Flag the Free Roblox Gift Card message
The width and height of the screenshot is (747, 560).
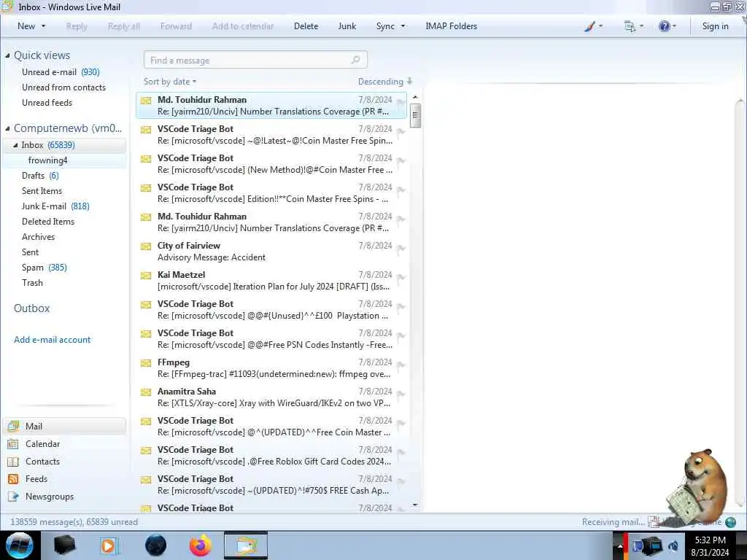click(400, 453)
